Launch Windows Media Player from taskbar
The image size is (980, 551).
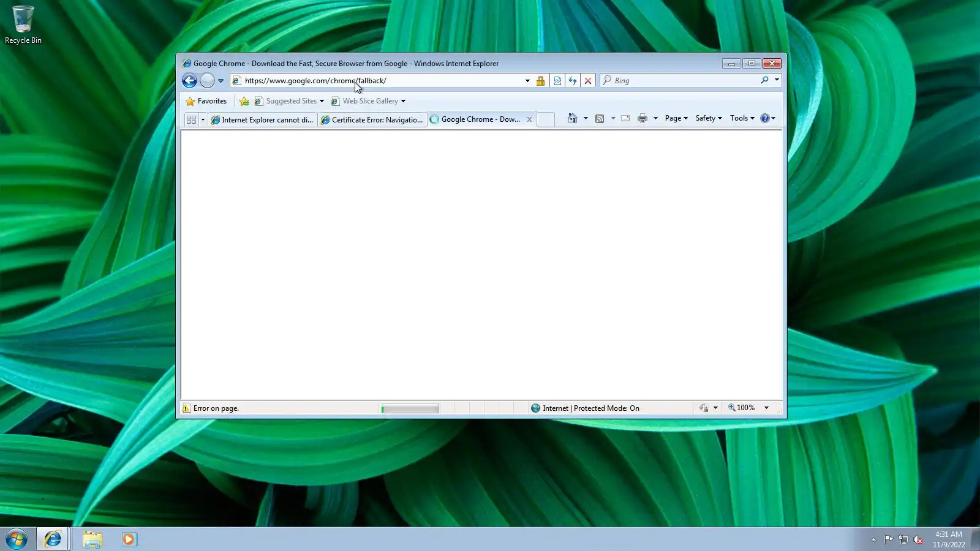pyautogui.click(x=129, y=539)
